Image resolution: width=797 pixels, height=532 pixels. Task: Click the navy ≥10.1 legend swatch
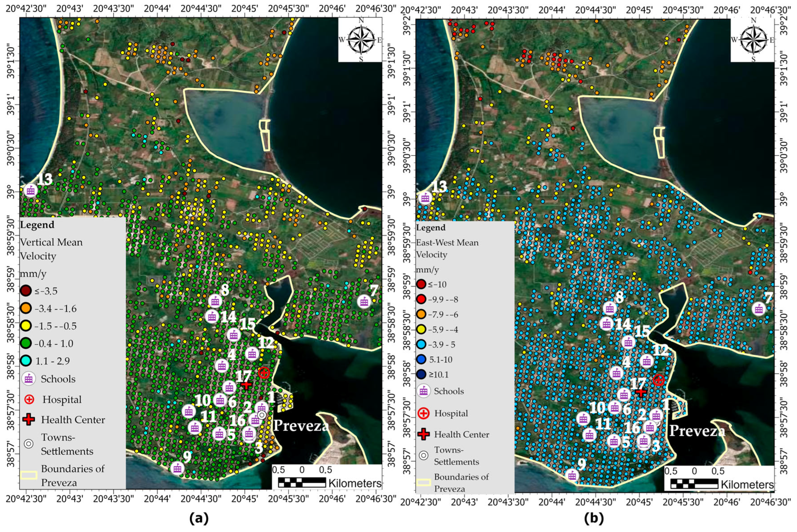pyautogui.click(x=422, y=375)
